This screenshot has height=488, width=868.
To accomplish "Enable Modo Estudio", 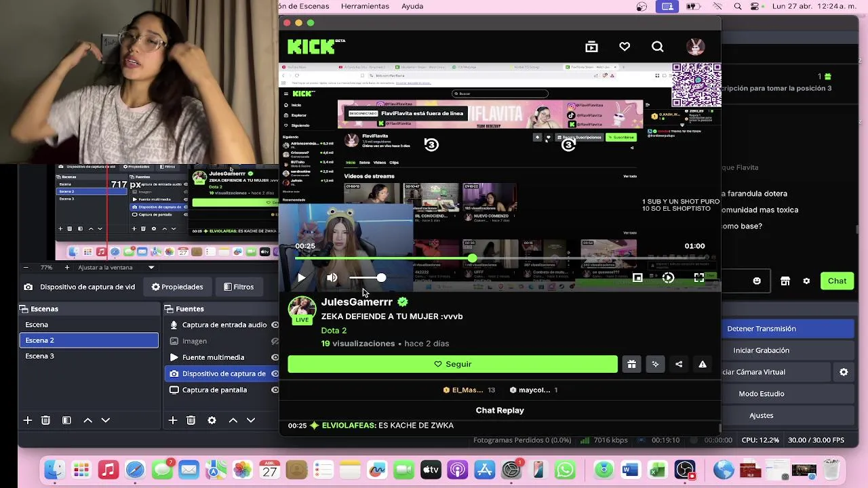I will pyautogui.click(x=787, y=394).
